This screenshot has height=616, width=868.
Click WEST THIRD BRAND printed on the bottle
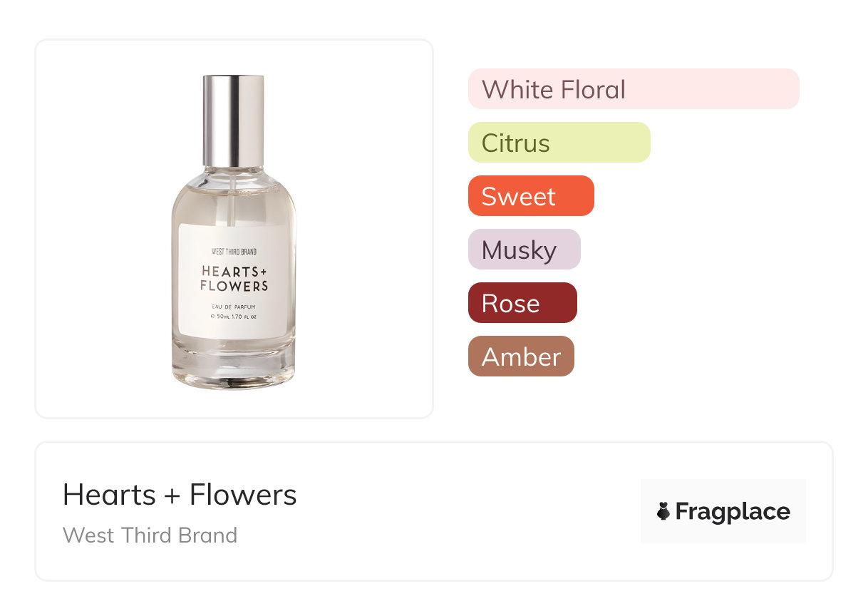234,252
